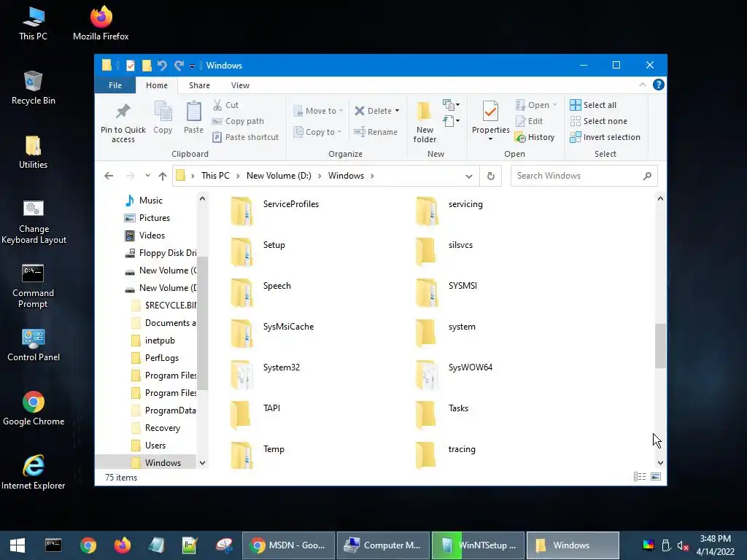Open the Delete dropdown arrow

point(397,111)
